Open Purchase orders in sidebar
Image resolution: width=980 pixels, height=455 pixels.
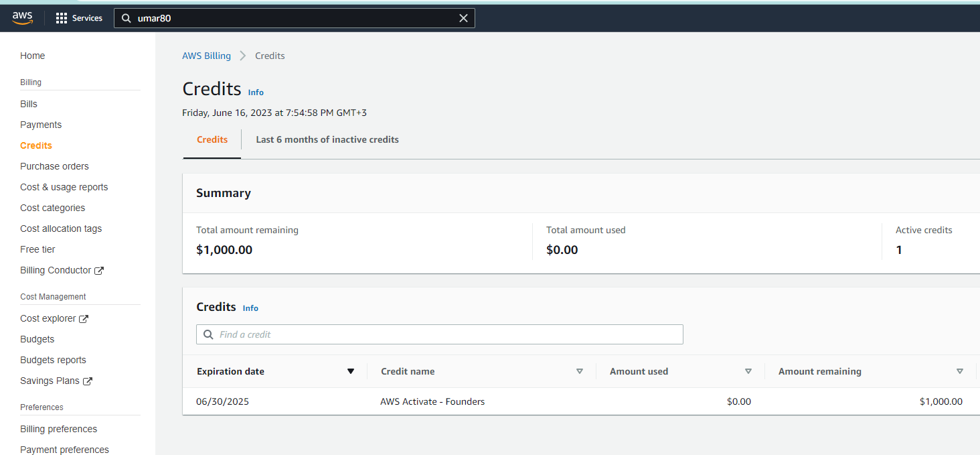tap(54, 166)
